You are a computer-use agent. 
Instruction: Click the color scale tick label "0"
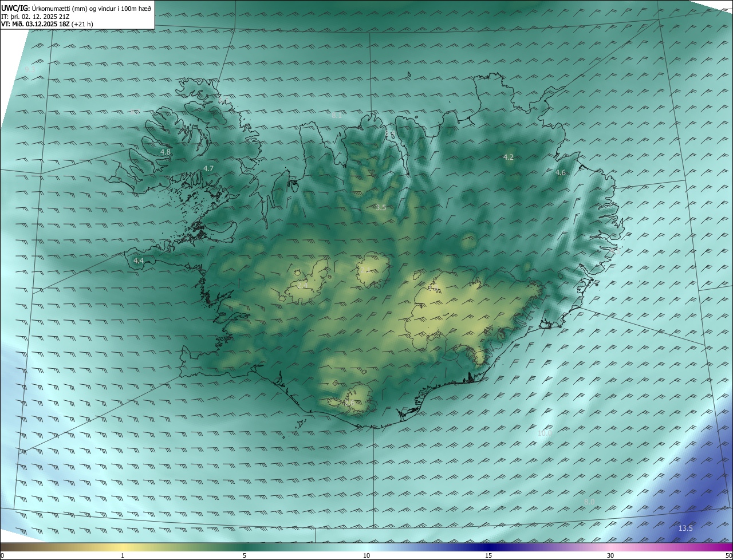(x=2, y=555)
